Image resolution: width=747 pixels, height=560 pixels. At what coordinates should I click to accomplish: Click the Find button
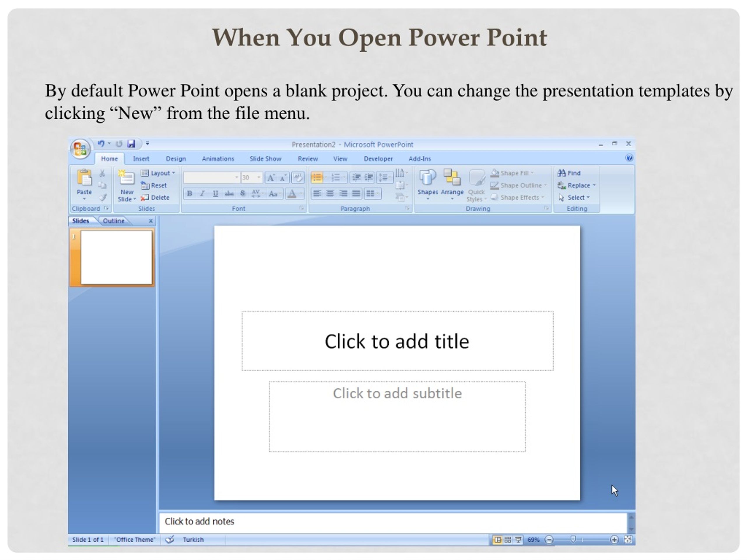tap(569, 173)
